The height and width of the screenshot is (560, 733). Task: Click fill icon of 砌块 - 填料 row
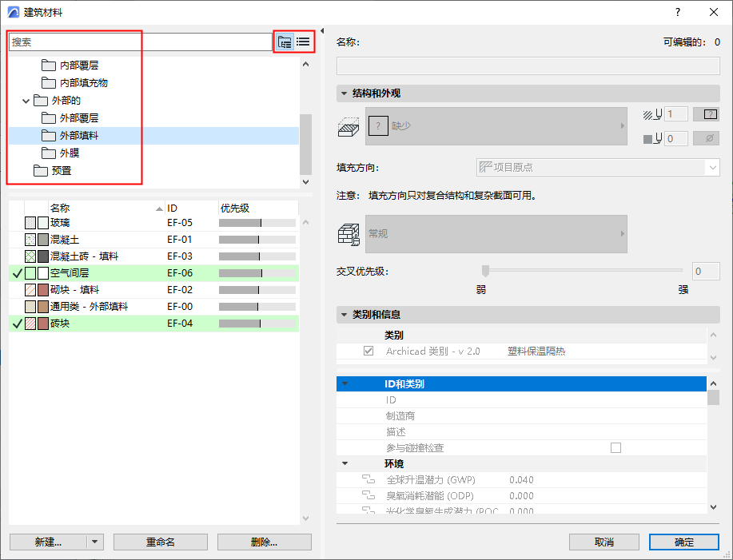coord(30,290)
